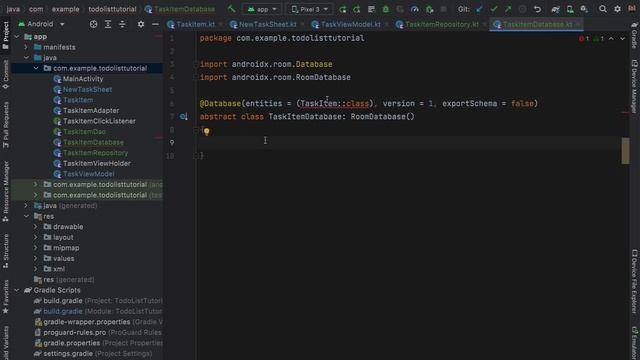Click the editor vertical scrollbar thumb
Viewport: 640px width, 360px height.
click(x=625, y=151)
